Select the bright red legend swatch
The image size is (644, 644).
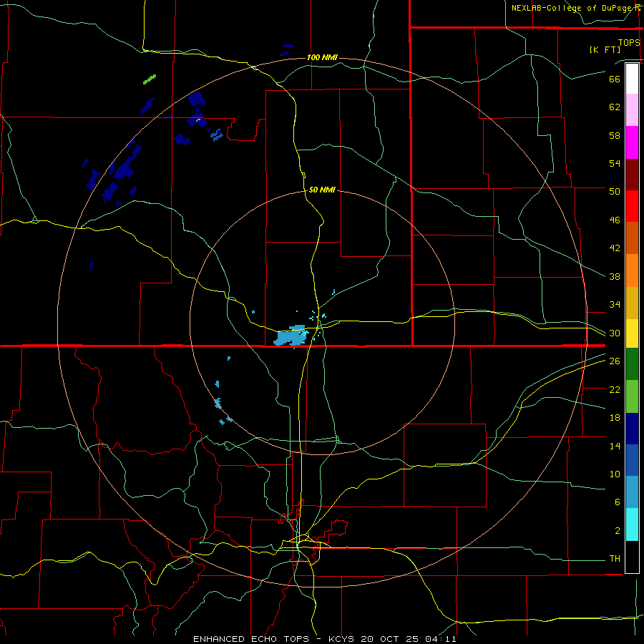pyautogui.click(x=632, y=206)
